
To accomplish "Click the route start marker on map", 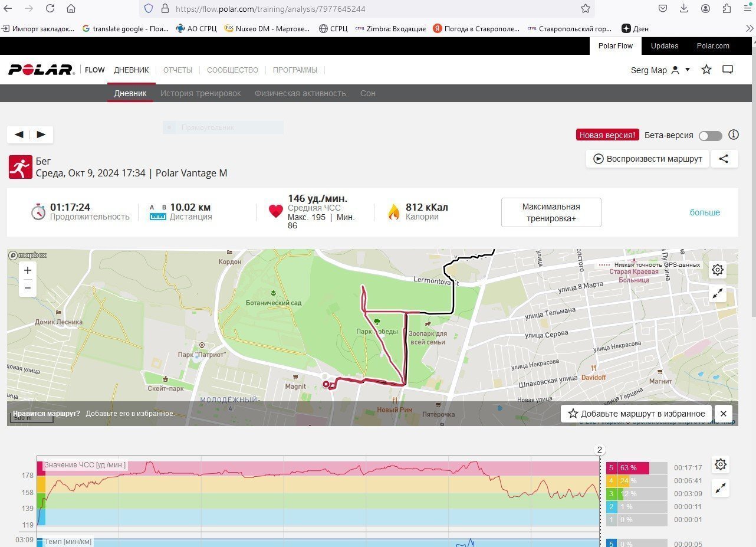I will click(327, 385).
